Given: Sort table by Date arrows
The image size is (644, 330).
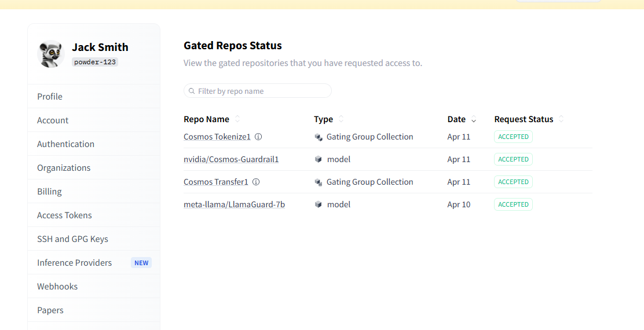Looking at the screenshot, I should [474, 119].
